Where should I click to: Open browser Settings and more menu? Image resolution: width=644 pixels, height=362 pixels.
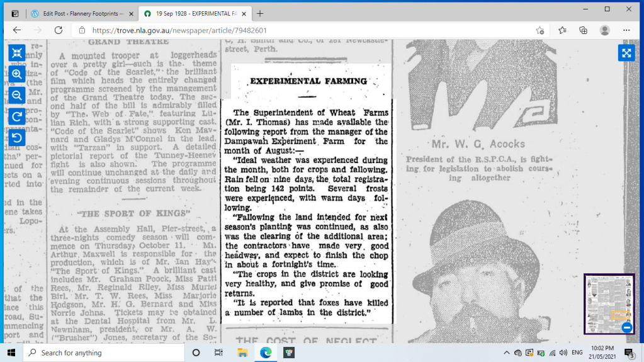pyautogui.click(x=626, y=30)
